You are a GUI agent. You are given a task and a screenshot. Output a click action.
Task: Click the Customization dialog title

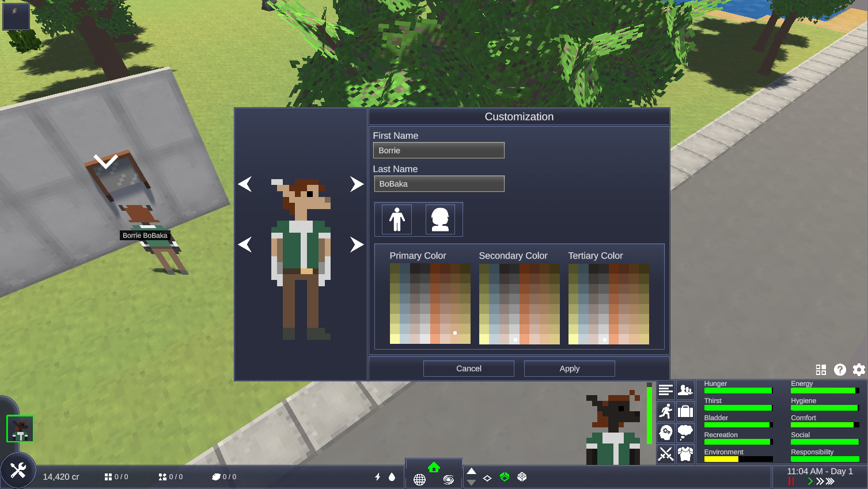[519, 117]
